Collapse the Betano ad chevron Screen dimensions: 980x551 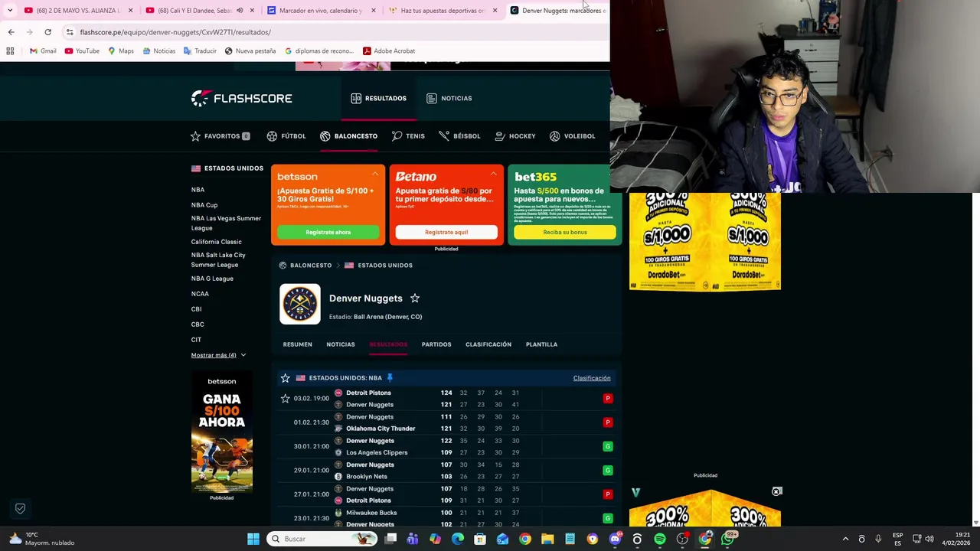pos(494,174)
